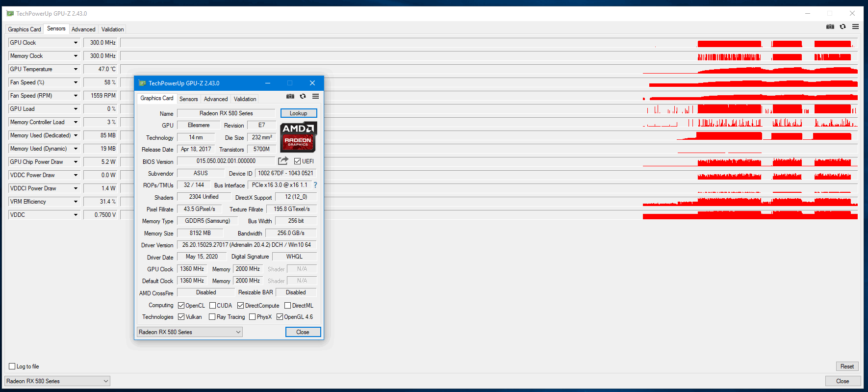The width and height of the screenshot is (868, 392).
Task: Toggle the OpenGL 4.6 checkbox
Action: pyautogui.click(x=280, y=316)
